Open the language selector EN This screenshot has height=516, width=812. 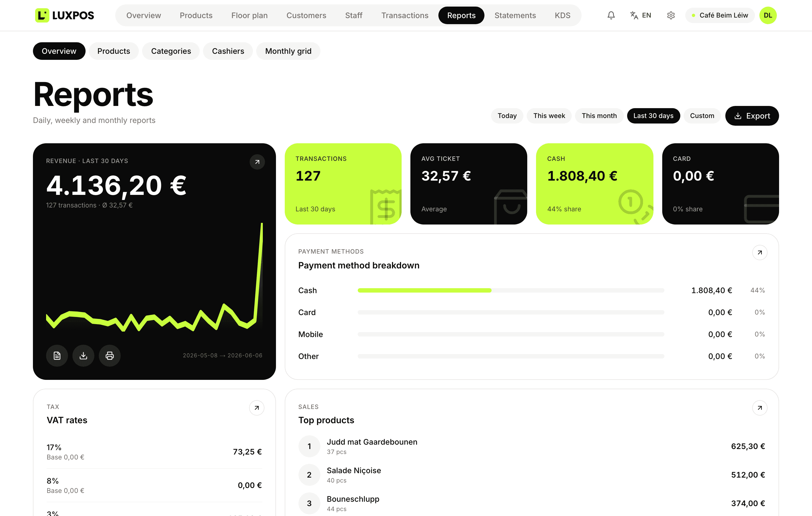640,15
